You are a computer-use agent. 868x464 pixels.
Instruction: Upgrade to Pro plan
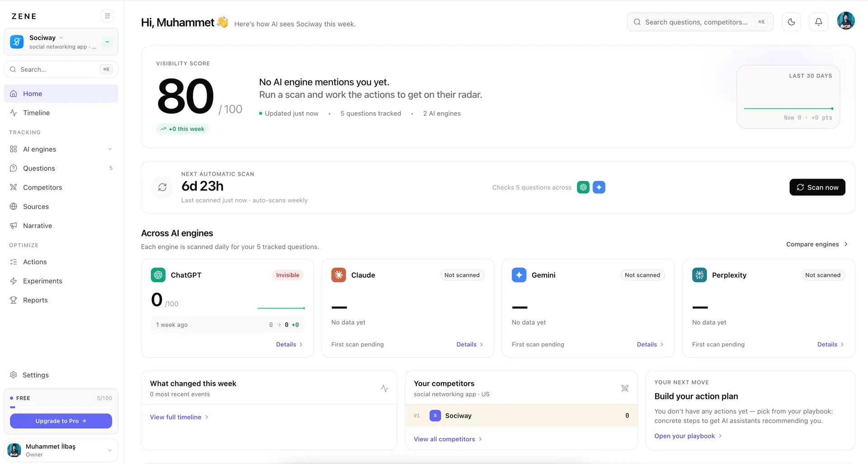(x=61, y=421)
